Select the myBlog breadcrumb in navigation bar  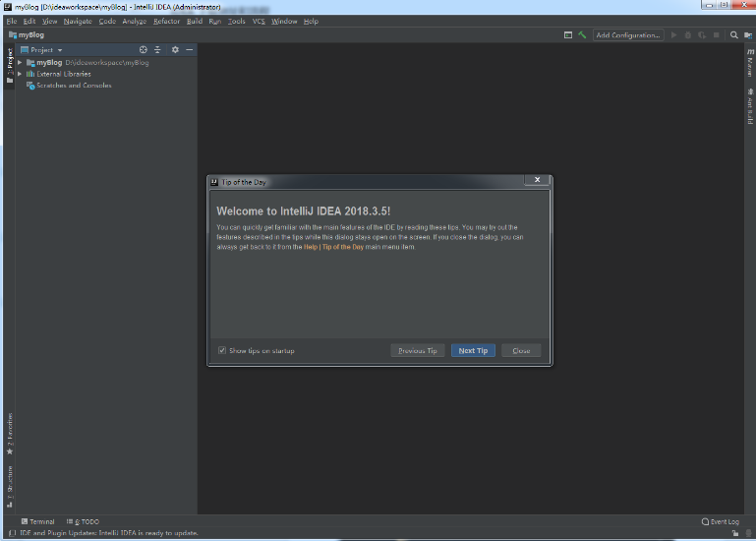(31, 34)
